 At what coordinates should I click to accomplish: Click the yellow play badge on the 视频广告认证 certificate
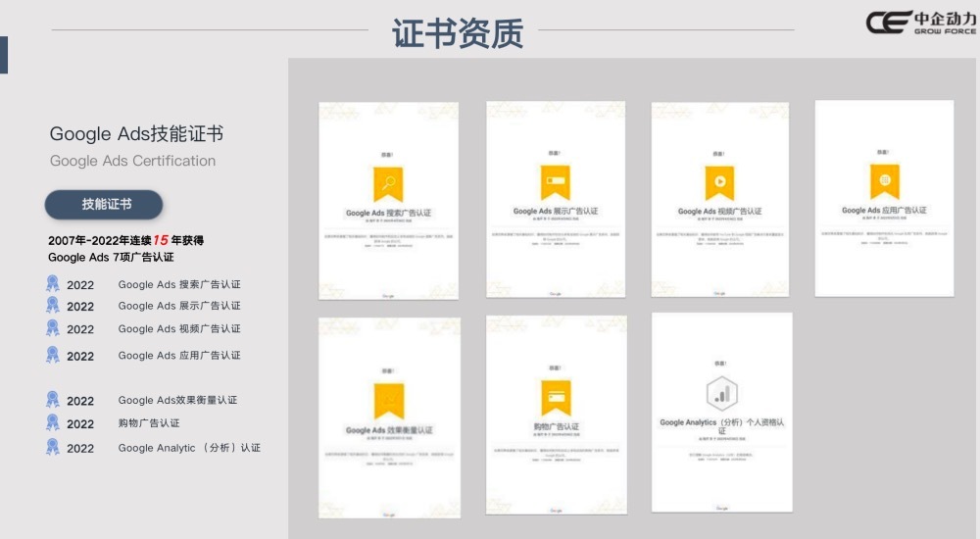(720, 183)
